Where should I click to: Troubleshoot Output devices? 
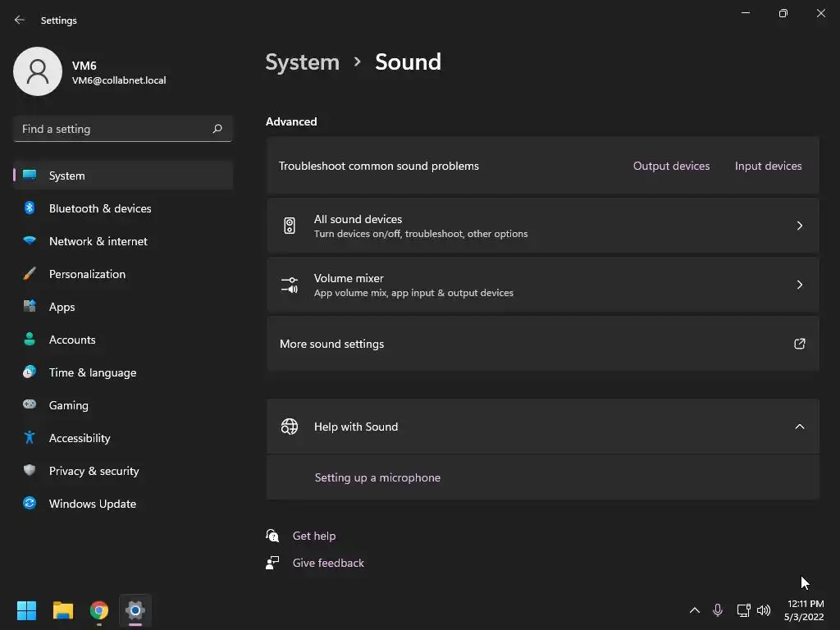(x=671, y=166)
